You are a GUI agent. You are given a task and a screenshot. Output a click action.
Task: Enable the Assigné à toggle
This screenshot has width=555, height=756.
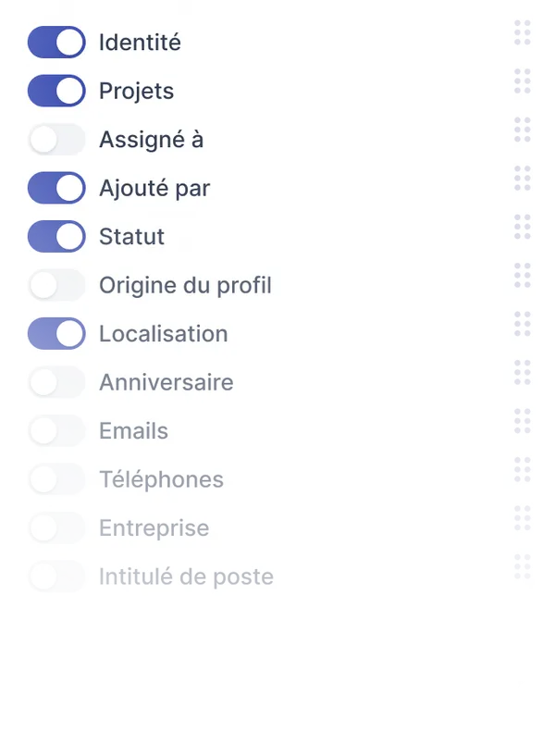56,140
